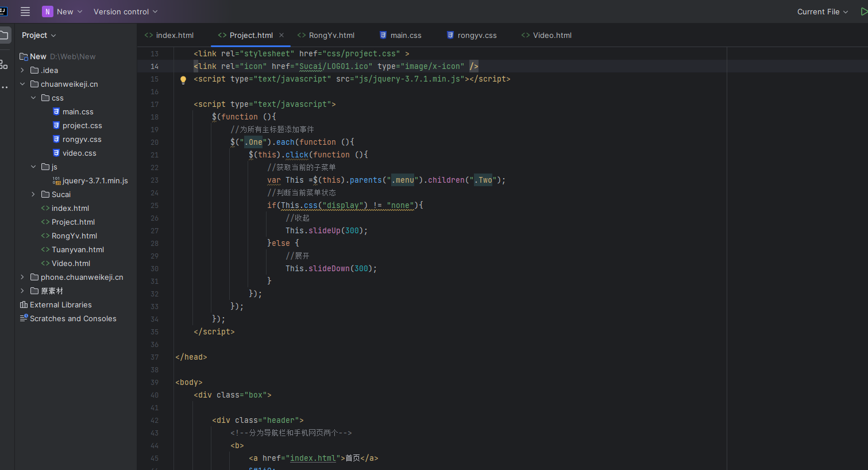This screenshot has width=868, height=470.
Task: Open the Project tool window folder icon
Action: (4, 35)
